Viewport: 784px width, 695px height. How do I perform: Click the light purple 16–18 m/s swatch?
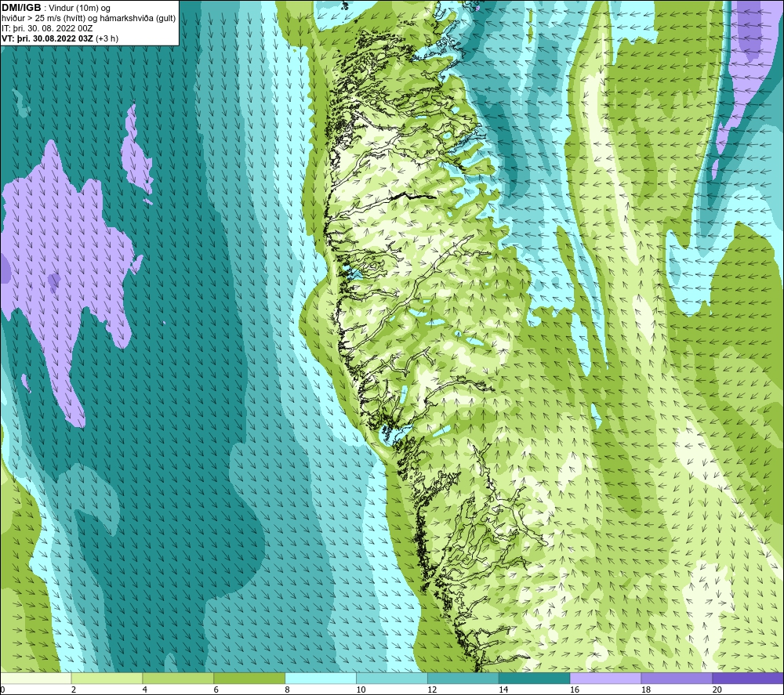point(605,678)
